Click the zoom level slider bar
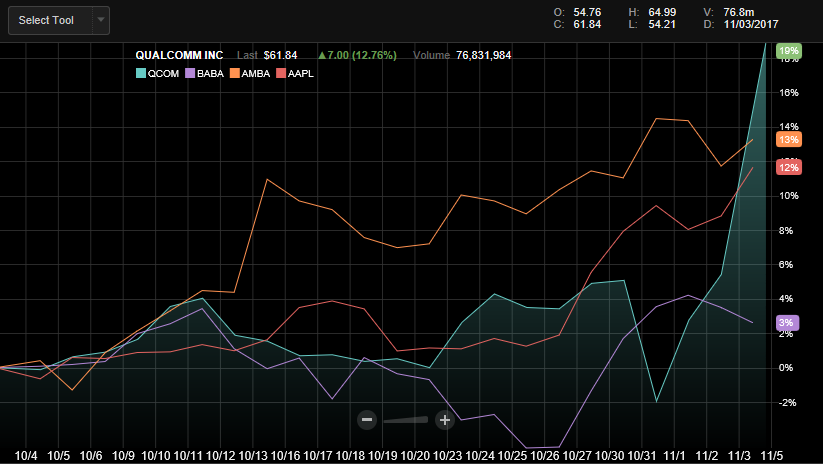Viewport: 823px width, 464px height. (x=406, y=420)
